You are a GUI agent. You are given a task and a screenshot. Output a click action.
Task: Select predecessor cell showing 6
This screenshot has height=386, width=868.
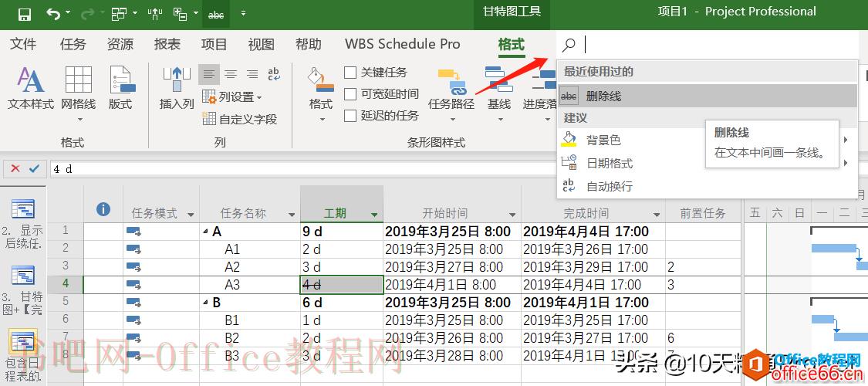coord(703,338)
